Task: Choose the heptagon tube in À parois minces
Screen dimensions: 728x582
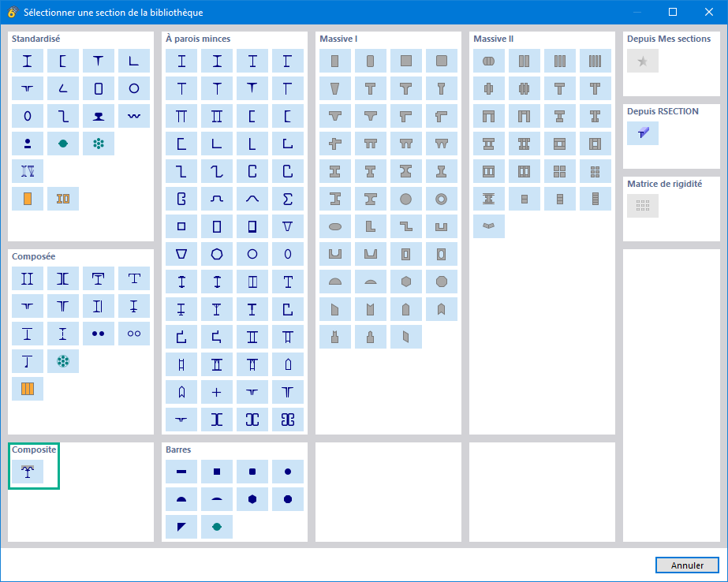Action: [x=217, y=254]
